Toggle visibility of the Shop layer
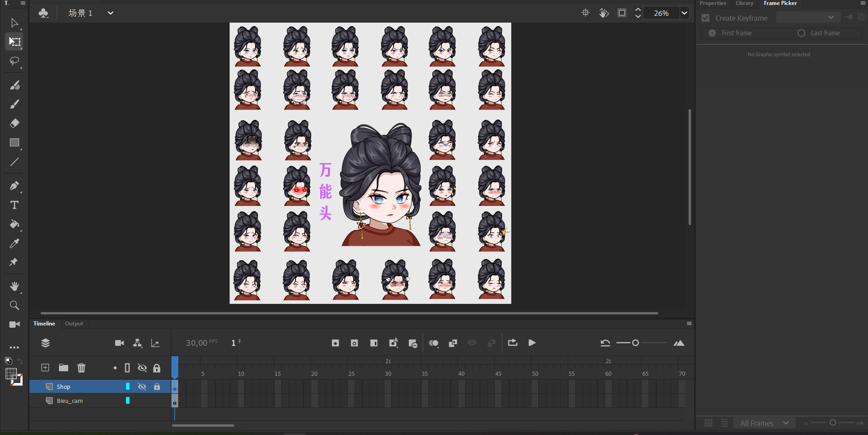Screen dimensions: 868x435 [142, 387]
